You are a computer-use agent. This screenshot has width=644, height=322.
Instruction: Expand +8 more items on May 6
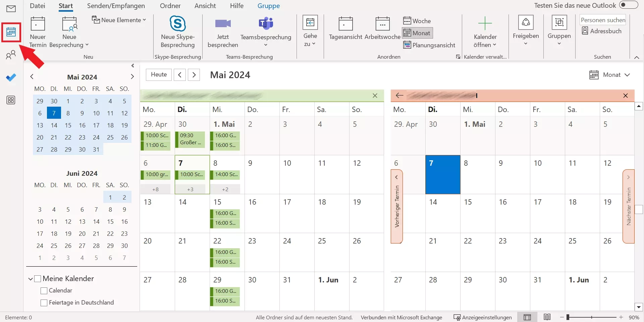pos(156,190)
